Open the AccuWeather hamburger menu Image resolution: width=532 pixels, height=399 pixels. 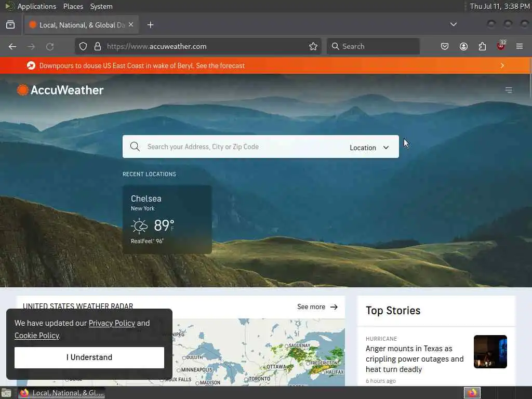(x=508, y=90)
